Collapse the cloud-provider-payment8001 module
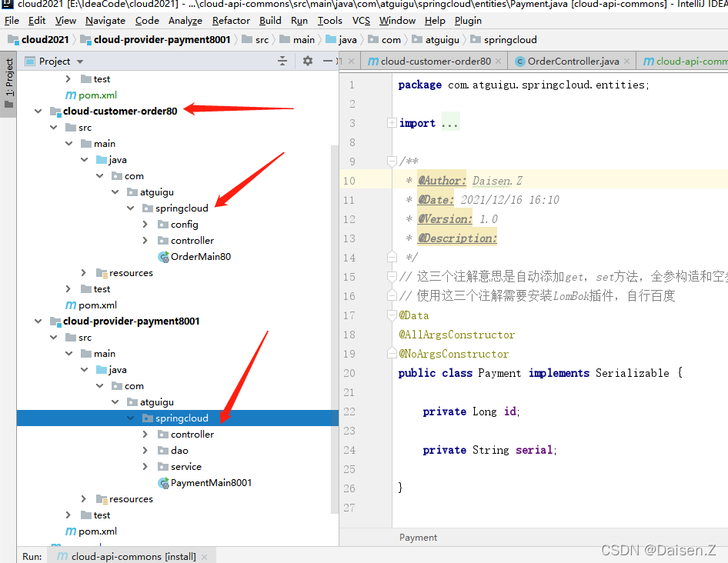The width and height of the screenshot is (728, 563). (38, 321)
